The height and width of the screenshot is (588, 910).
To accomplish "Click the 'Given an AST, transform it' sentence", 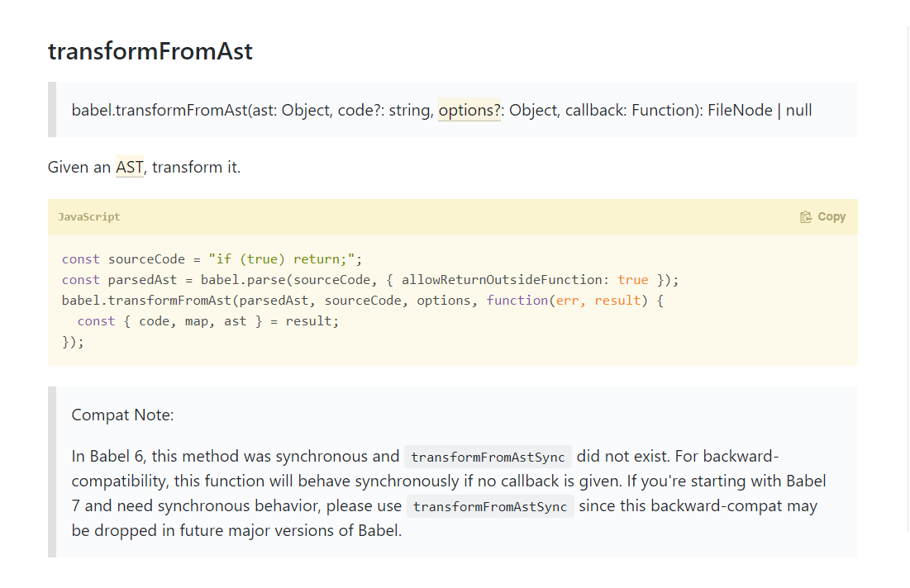I will (x=144, y=167).
